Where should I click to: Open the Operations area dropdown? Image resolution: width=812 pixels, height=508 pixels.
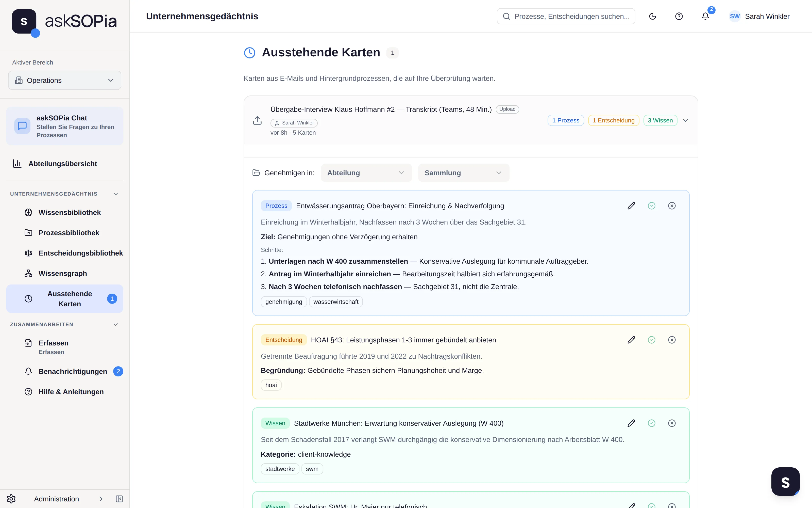click(64, 80)
